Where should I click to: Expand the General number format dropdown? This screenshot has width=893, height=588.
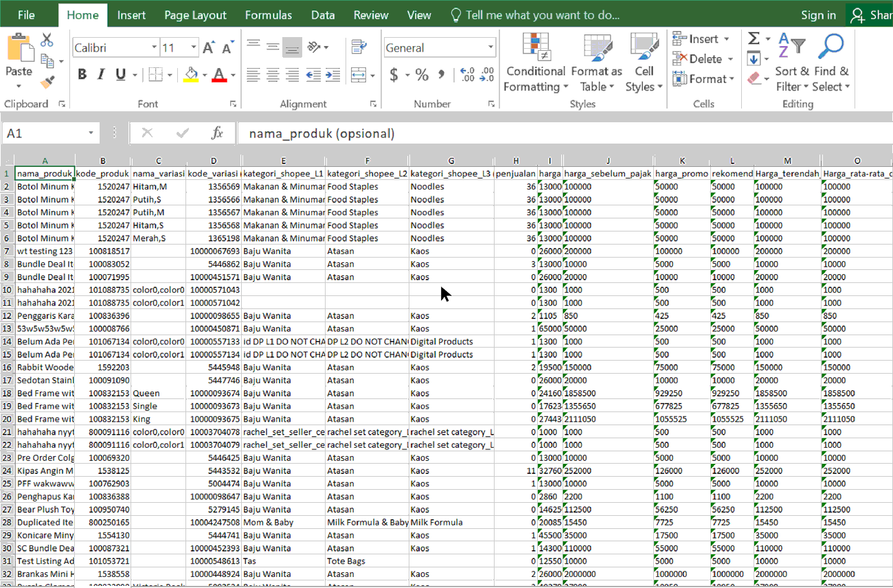[x=490, y=47]
